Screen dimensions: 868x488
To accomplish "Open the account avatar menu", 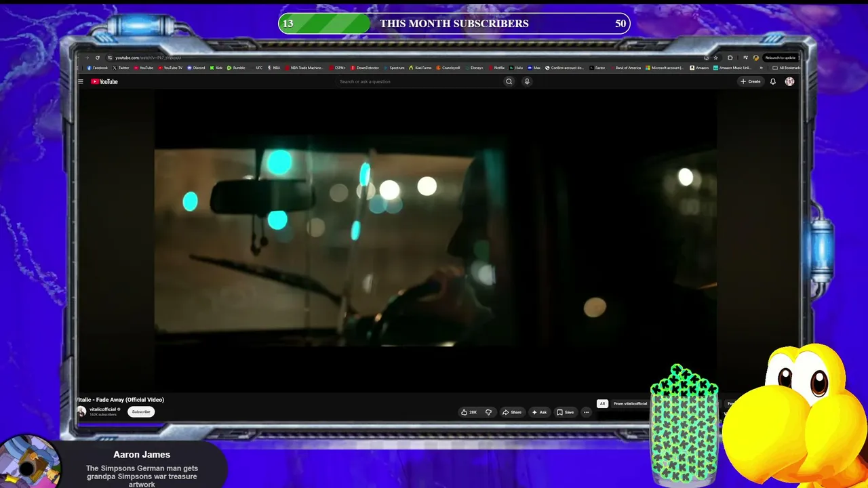I will [789, 81].
